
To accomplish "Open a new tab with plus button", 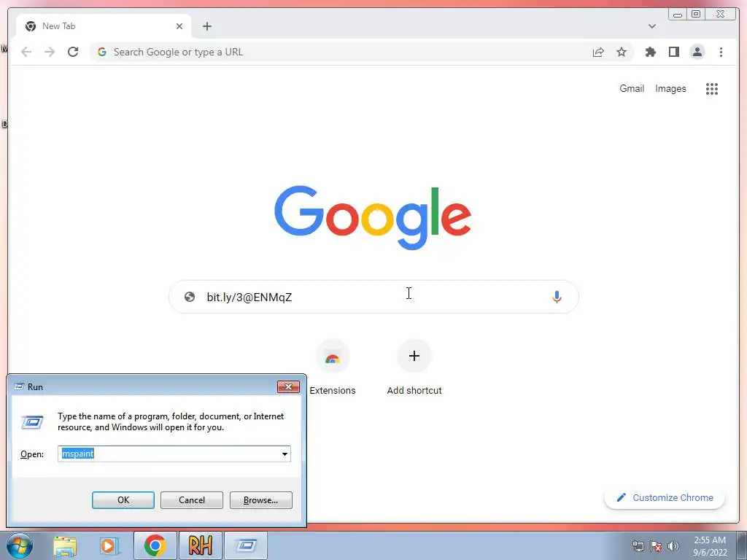I will pyautogui.click(x=206, y=26).
